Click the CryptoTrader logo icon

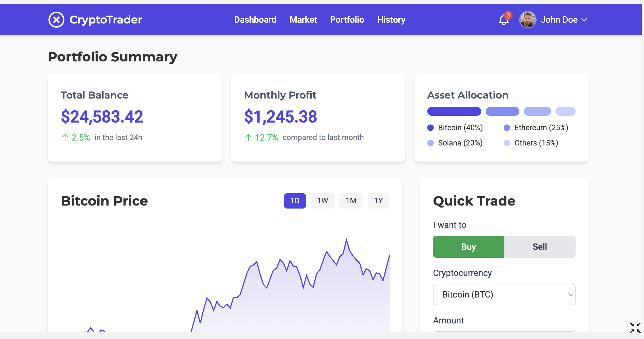[56, 20]
